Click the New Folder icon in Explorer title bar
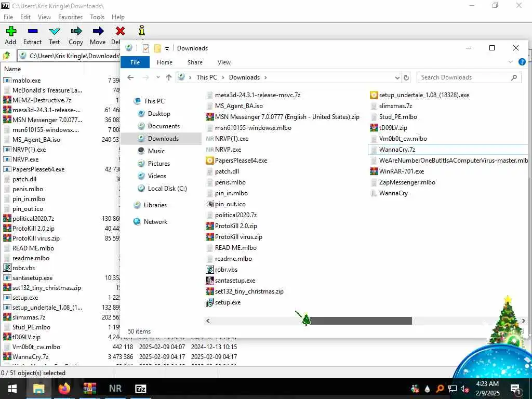The width and height of the screenshot is (532, 399). pyautogui.click(x=157, y=48)
